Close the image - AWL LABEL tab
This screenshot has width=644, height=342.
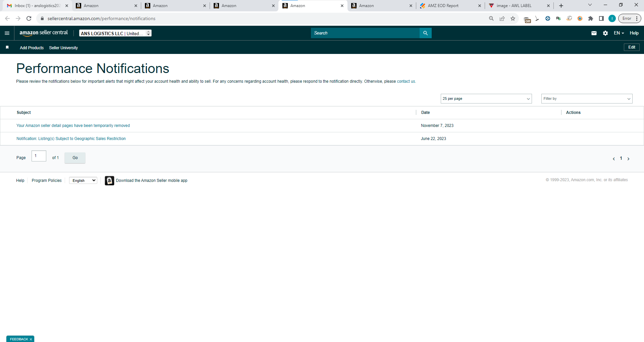pyautogui.click(x=548, y=6)
